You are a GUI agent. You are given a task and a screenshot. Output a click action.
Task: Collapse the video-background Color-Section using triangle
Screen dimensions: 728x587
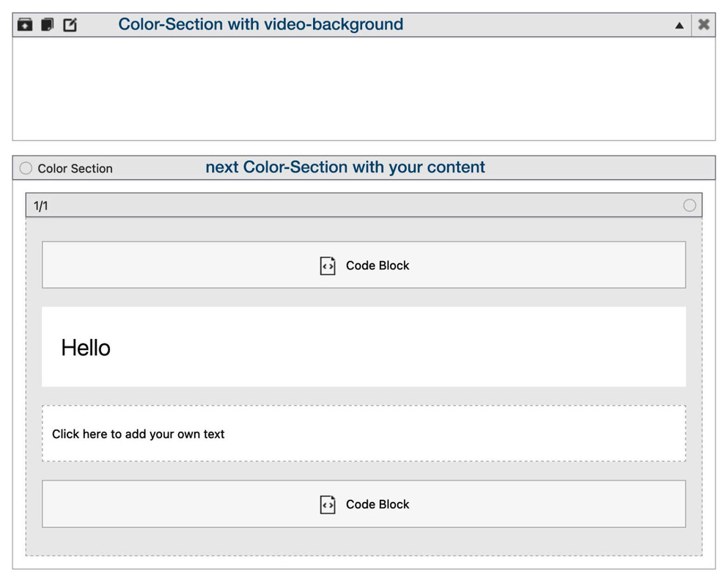[x=680, y=25]
